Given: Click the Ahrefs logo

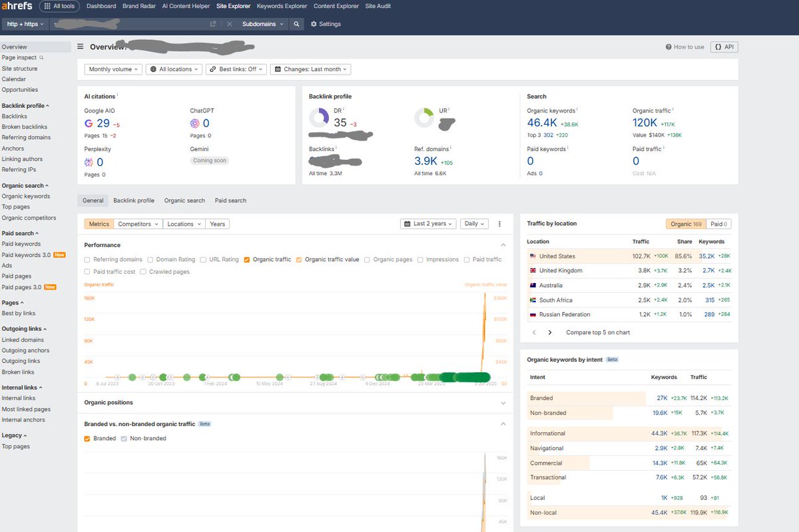Looking at the screenshot, I should 17,6.
